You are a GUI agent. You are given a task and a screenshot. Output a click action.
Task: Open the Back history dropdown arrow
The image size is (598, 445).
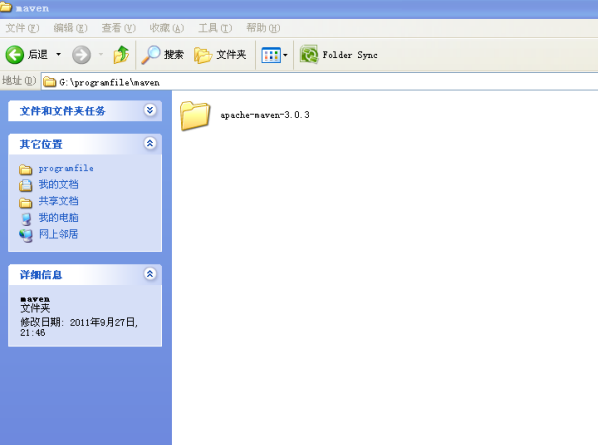tap(58, 55)
